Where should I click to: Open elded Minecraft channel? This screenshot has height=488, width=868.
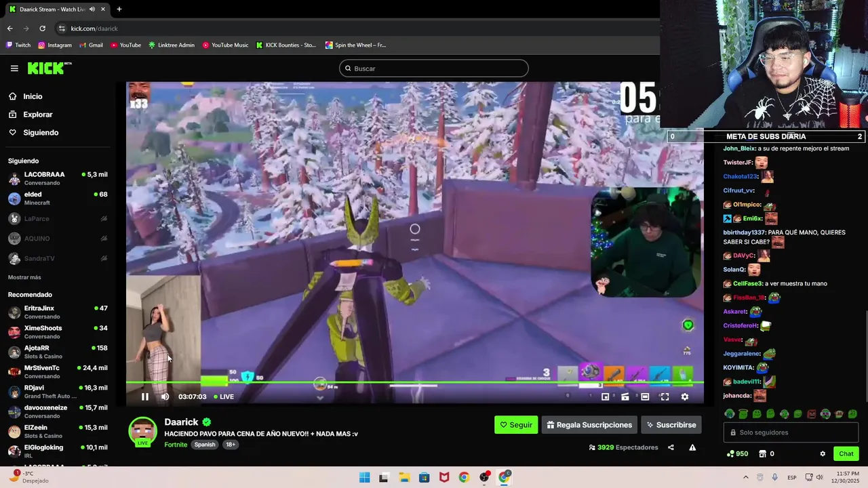point(58,199)
